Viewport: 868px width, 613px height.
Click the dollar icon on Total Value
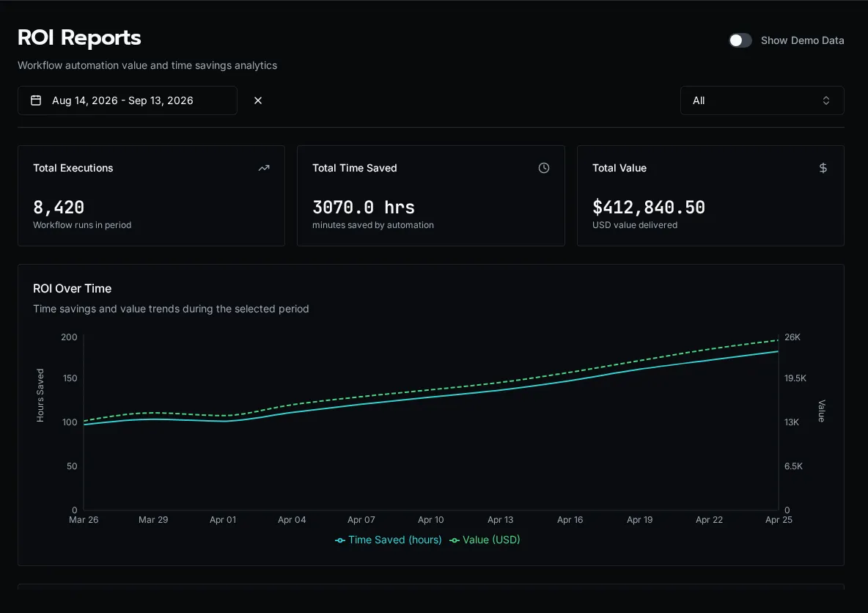coord(823,168)
